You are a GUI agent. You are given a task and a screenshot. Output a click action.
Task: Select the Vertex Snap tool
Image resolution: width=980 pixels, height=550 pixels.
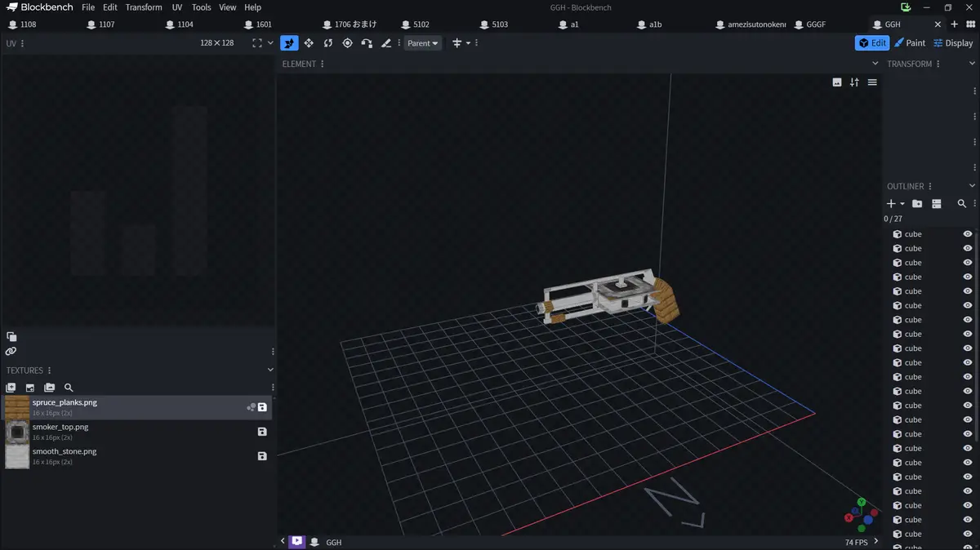(367, 43)
